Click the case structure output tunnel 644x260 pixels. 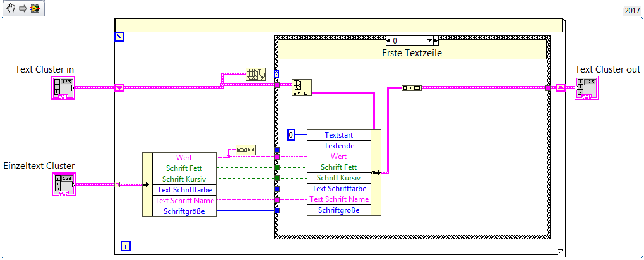pyautogui.click(x=547, y=88)
